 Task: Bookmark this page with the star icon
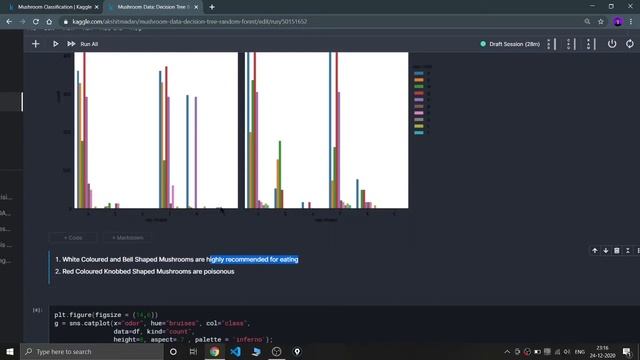click(601, 21)
